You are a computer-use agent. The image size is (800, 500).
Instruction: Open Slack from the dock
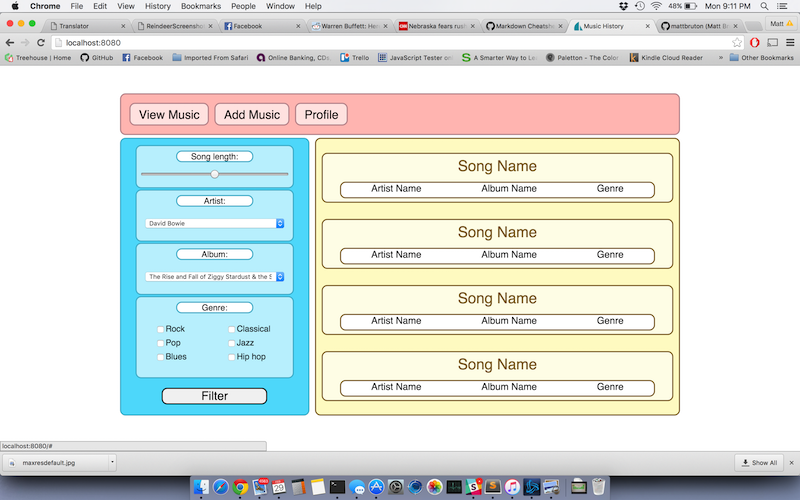click(473, 487)
